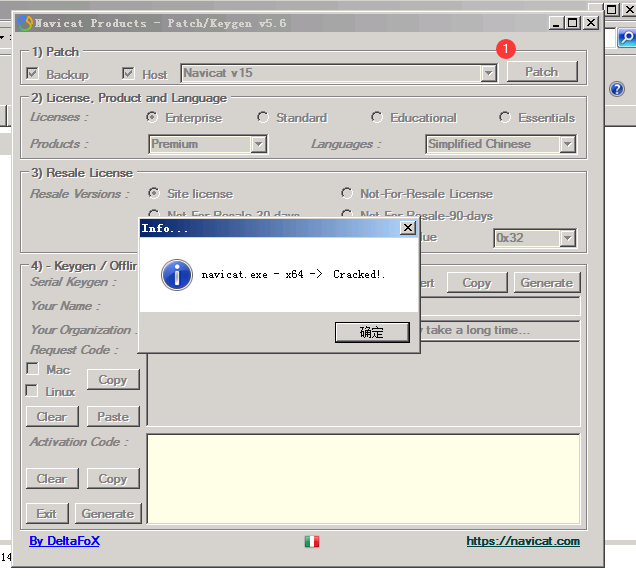Click Generate button next to Exit
Image resolution: width=636 pixels, height=586 pixels.
tap(108, 513)
